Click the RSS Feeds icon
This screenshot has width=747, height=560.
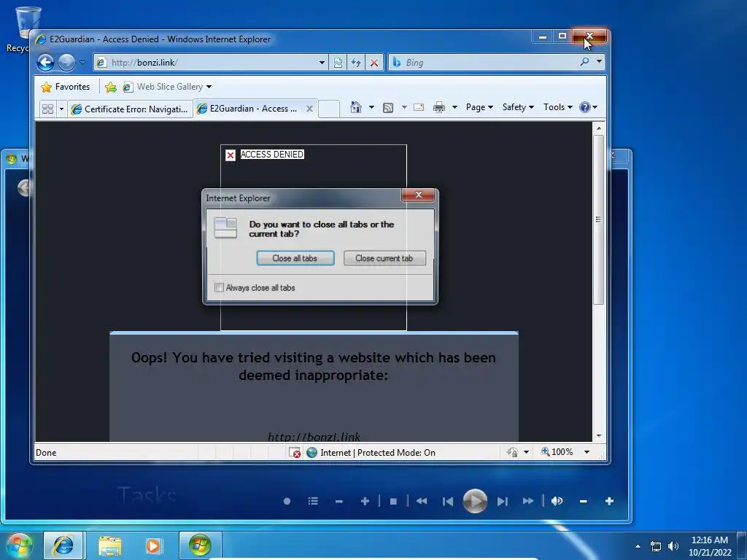388,108
